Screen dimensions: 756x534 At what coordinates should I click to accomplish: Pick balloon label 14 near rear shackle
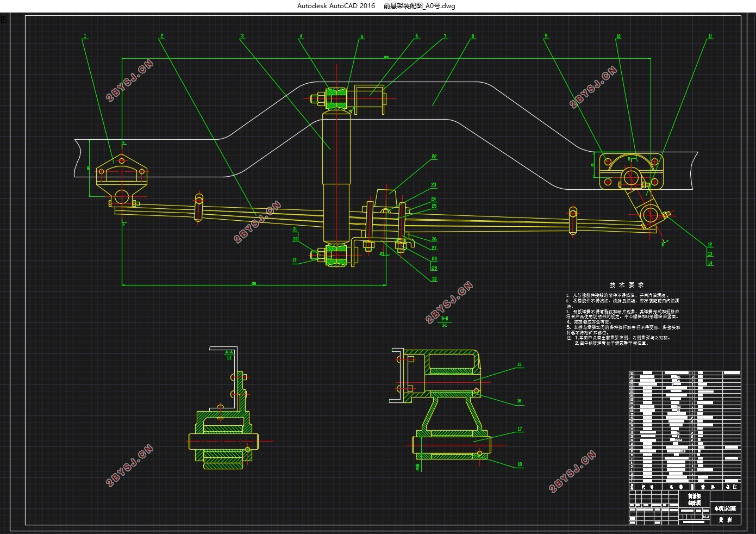(710, 263)
